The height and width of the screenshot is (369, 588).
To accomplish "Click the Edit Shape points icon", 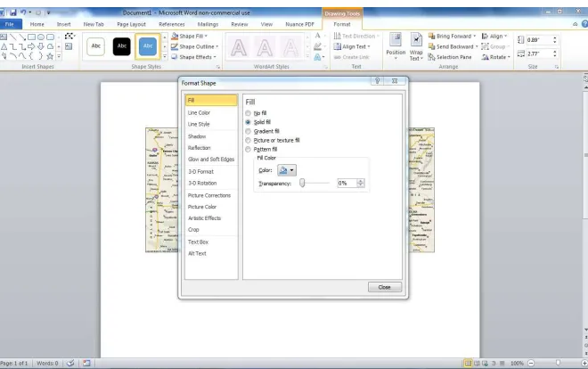I will click(69, 37).
